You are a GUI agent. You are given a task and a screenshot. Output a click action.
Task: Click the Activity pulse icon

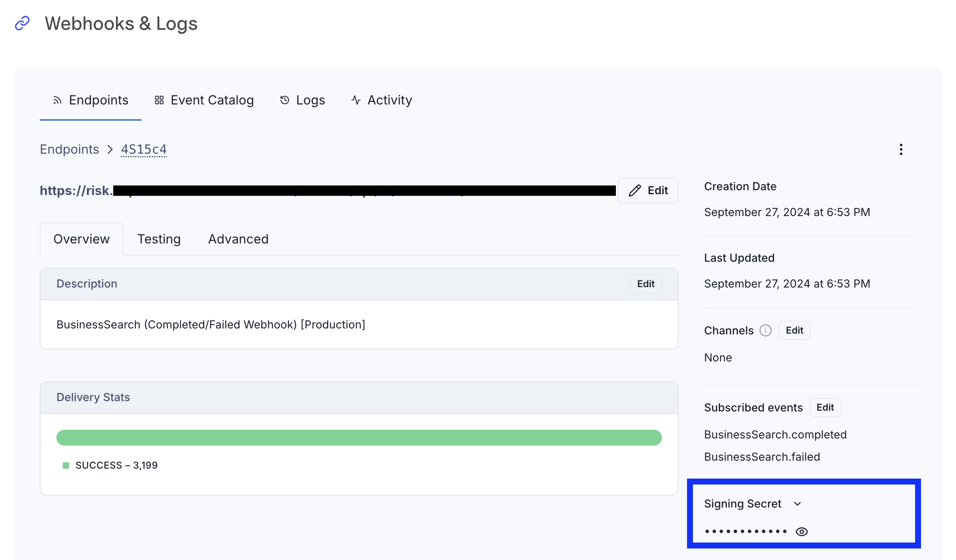point(356,100)
